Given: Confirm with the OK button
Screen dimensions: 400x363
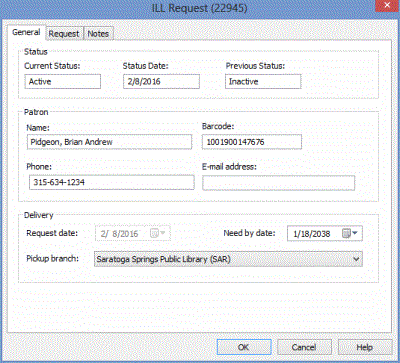Looking at the screenshot, I should pos(244,347).
